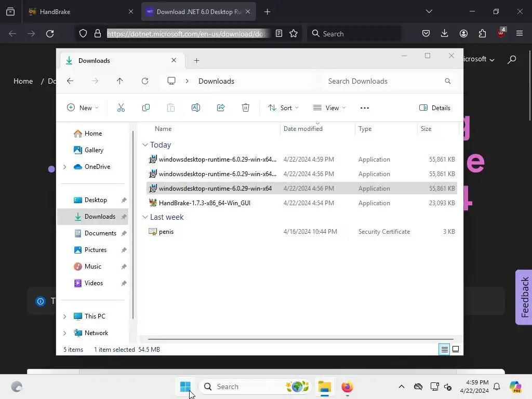Switch to the HandBrake browser tab
Viewport: 532px width, 399px height.
pos(81,11)
